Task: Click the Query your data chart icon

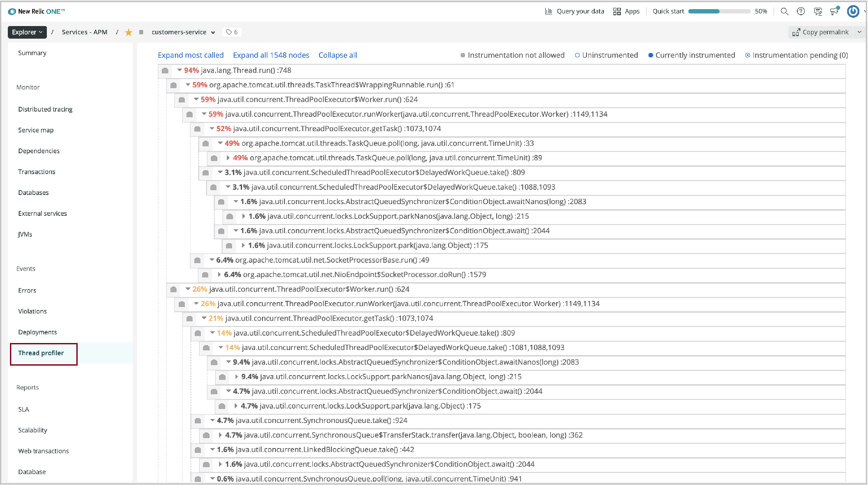Action: [549, 11]
